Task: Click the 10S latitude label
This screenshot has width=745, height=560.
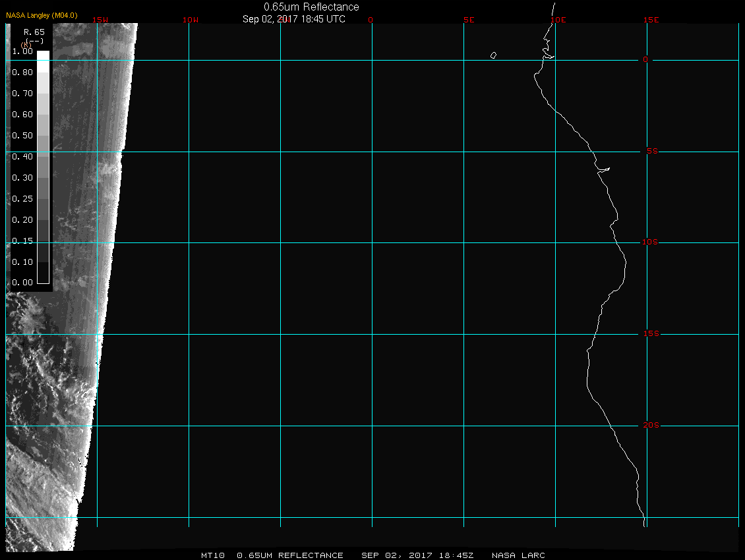Action: 650,242
